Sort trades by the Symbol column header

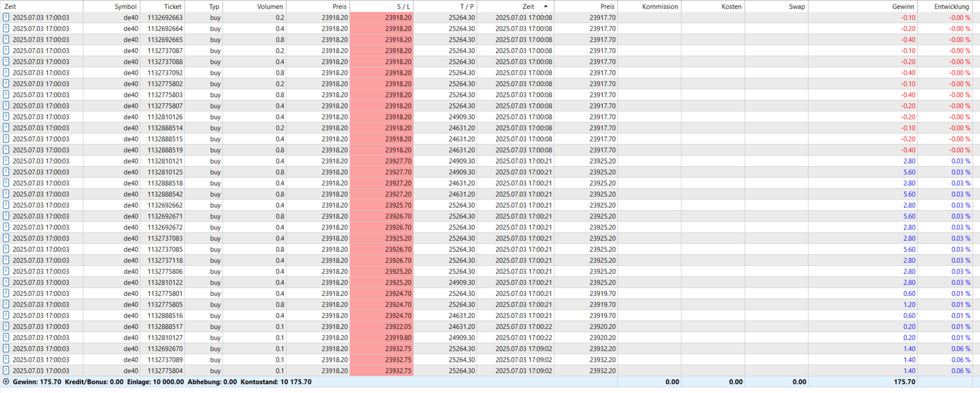111,7
